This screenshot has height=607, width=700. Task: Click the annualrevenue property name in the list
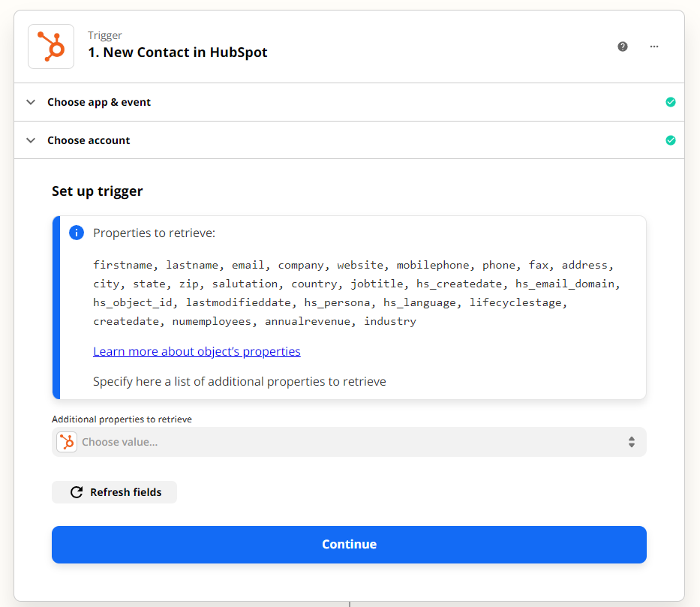[x=308, y=321]
